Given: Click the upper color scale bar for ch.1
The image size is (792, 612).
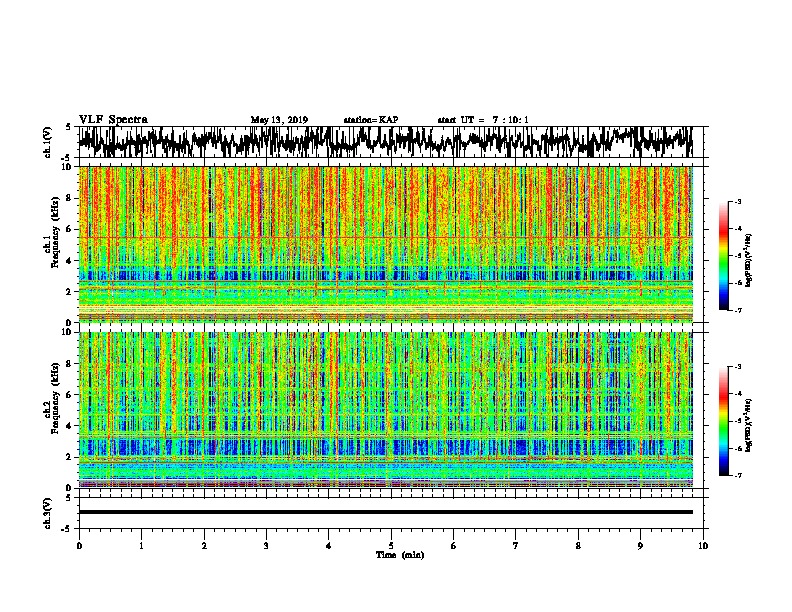Looking at the screenshot, I should 723,256.
